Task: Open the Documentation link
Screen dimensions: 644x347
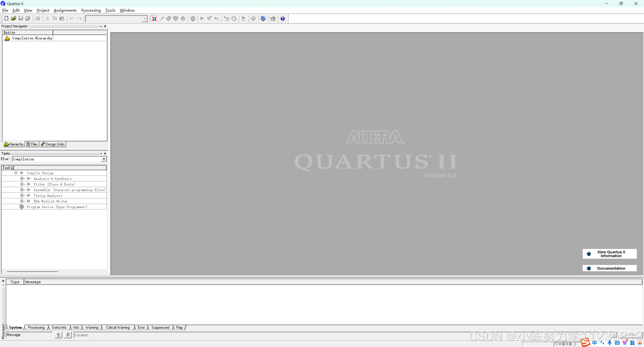Action: pyautogui.click(x=610, y=268)
